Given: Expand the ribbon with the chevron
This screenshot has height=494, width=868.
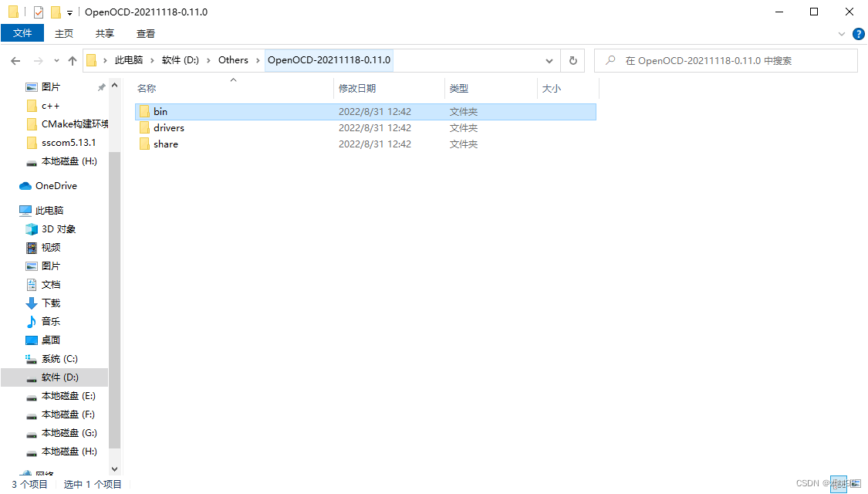Looking at the screenshot, I should click(x=842, y=34).
